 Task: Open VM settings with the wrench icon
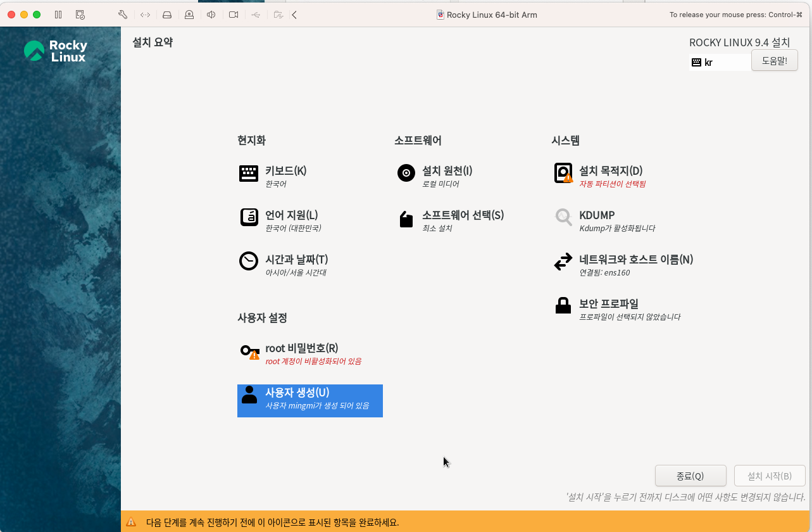(x=123, y=15)
